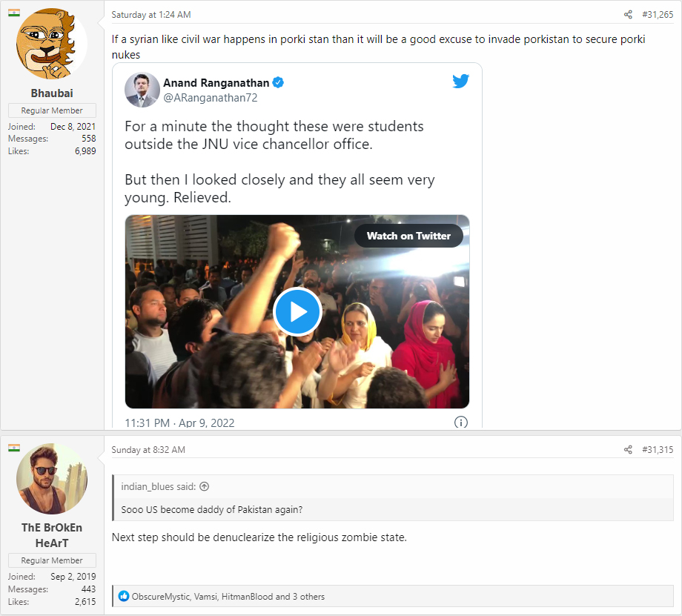This screenshot has width=682, height=616.
Task: Open ThE BrOkEn HeArT username link
Action: [52, 535]
